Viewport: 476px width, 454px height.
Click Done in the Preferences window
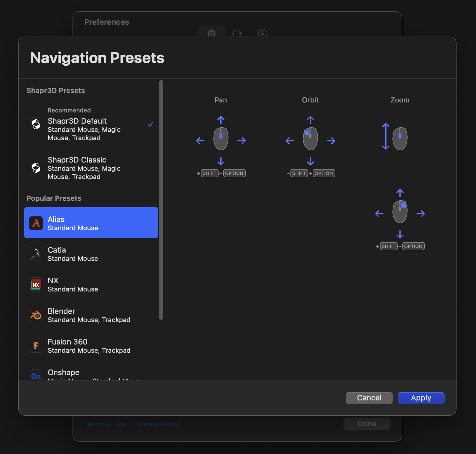pos(367,424)
